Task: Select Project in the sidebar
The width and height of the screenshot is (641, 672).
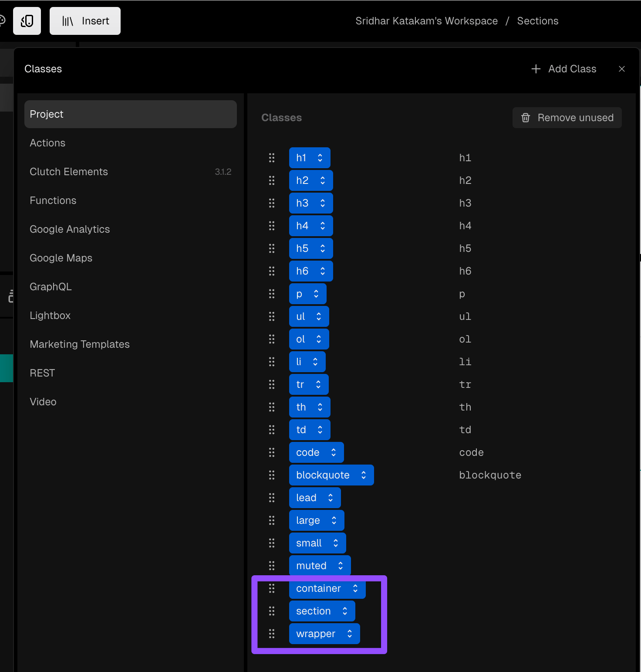Action: click(131, 114)
